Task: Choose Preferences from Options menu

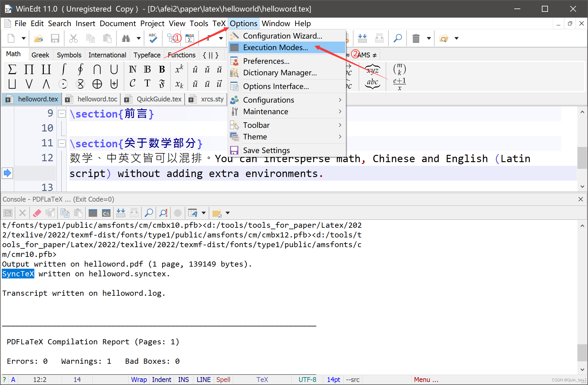Action: pyautogui.click(x=287, y=61)
